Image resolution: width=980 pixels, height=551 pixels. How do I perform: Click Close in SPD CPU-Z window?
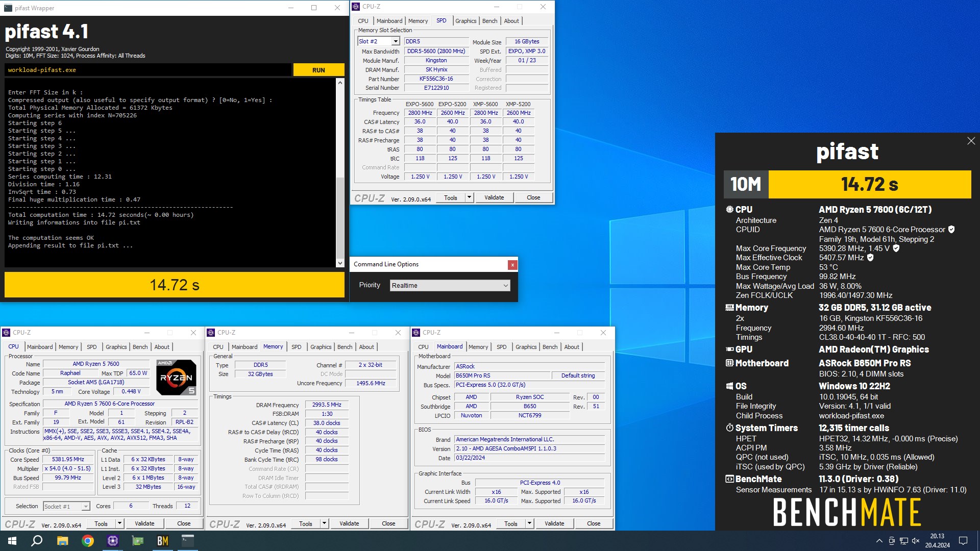click(533, 197)
